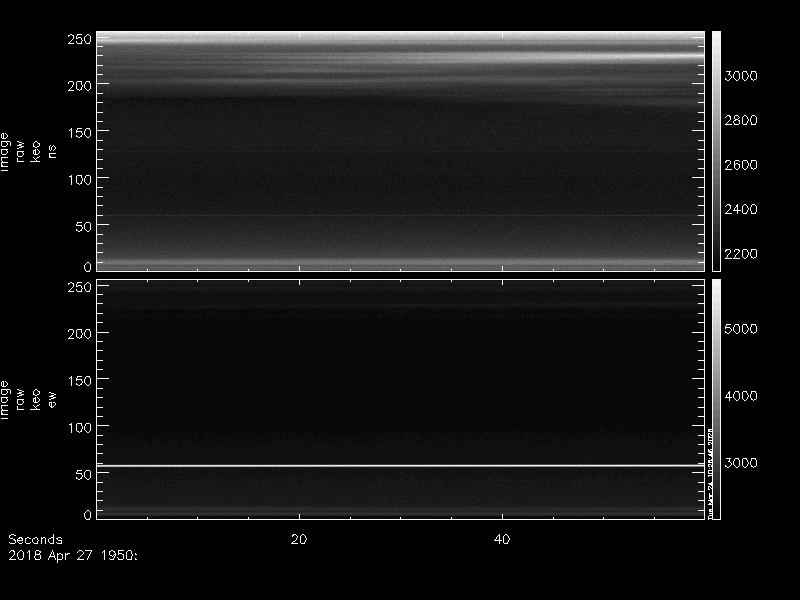Click the x-axis tick label 40
Viewport: 800px width, 600px height.
pyautogui.click(x=503, y=539)
